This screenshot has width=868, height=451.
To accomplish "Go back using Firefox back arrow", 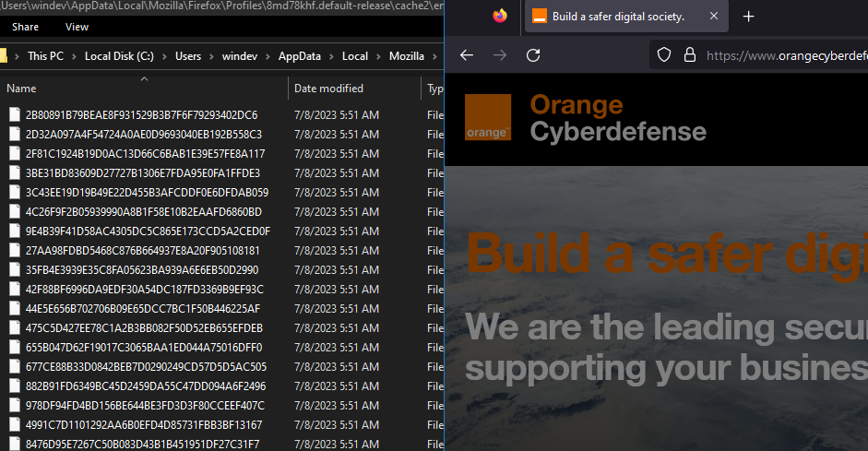I will [467, 55].
